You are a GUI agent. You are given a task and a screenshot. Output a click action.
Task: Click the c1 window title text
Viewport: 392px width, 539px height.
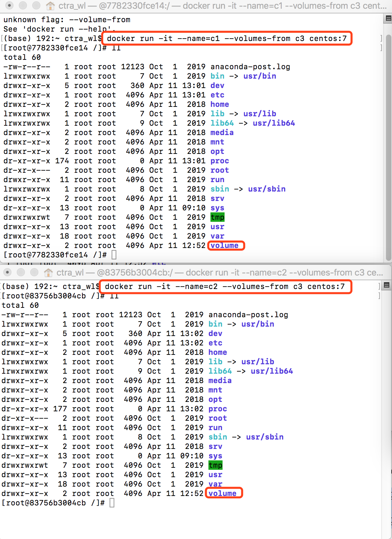(222, 6)
